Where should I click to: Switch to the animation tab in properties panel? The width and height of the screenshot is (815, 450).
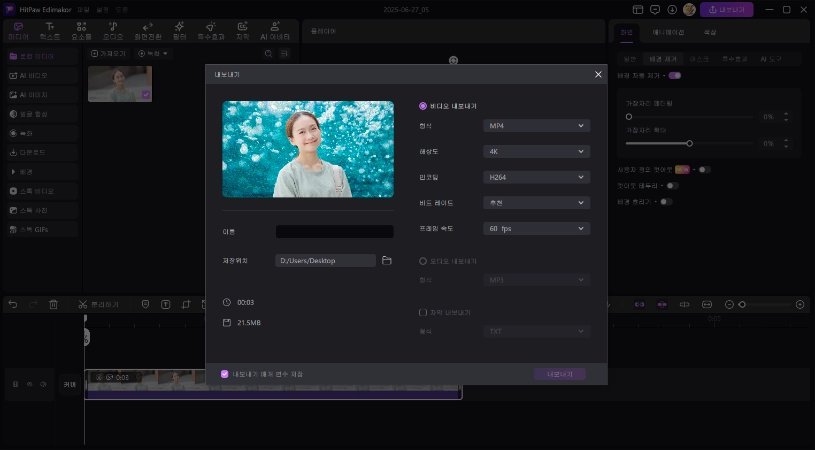tap(668, 32)
